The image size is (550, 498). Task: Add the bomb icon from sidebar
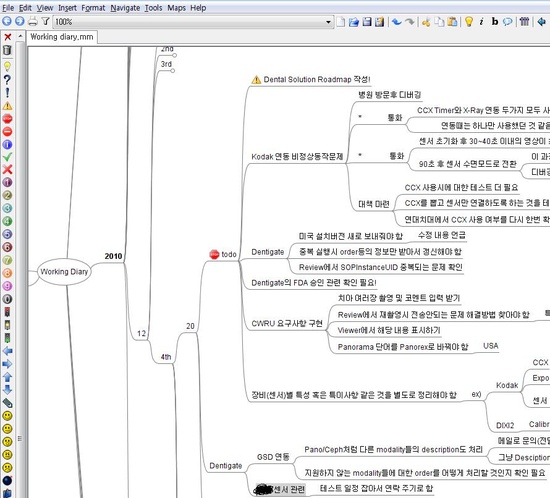7,480
